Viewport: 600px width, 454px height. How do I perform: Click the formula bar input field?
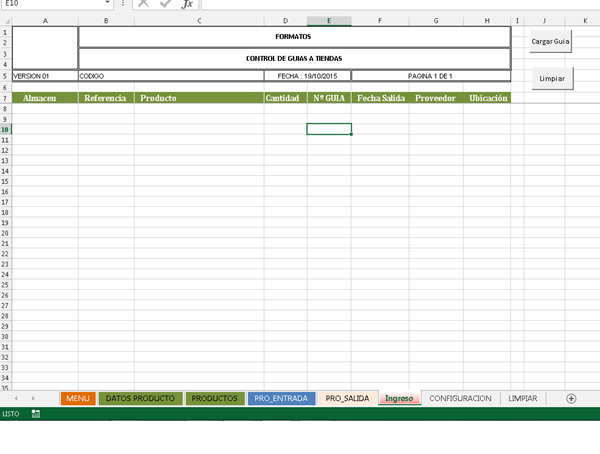click(x=400, y=4)
